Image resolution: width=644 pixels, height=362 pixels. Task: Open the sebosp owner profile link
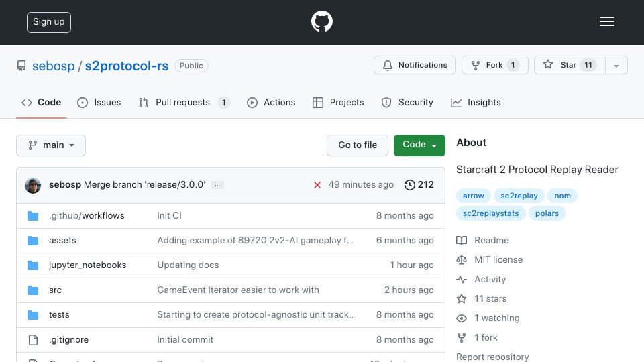pyautogui.click(x=54, y=66)
